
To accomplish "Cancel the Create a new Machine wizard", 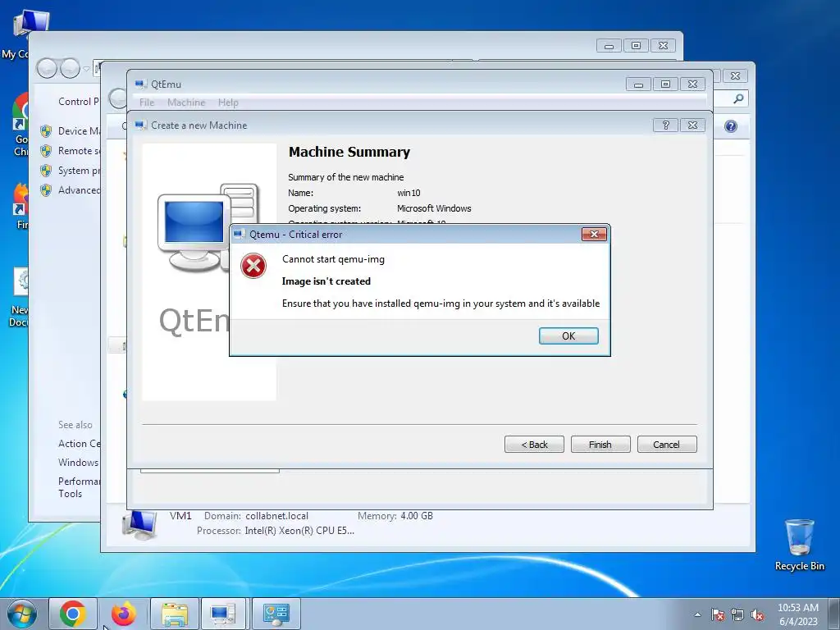I will tap(666, 444).
